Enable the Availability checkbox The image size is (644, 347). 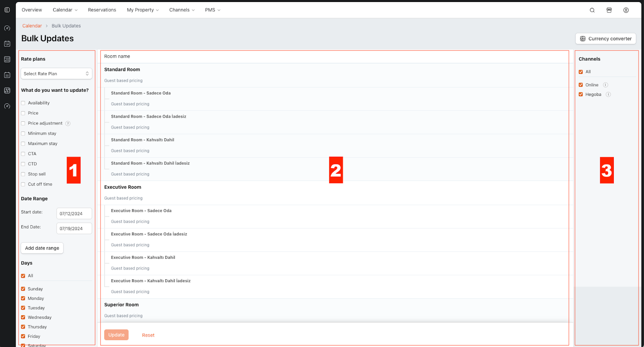(23, 103)
